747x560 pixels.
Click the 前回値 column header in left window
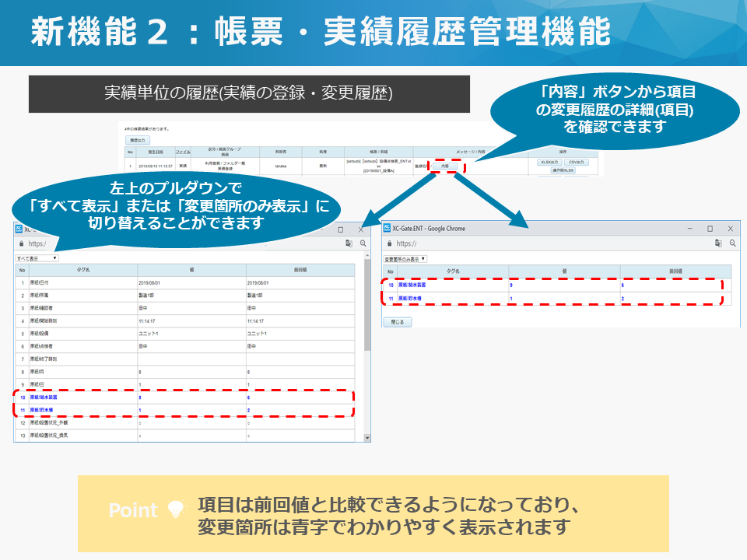tap(300, 270)
